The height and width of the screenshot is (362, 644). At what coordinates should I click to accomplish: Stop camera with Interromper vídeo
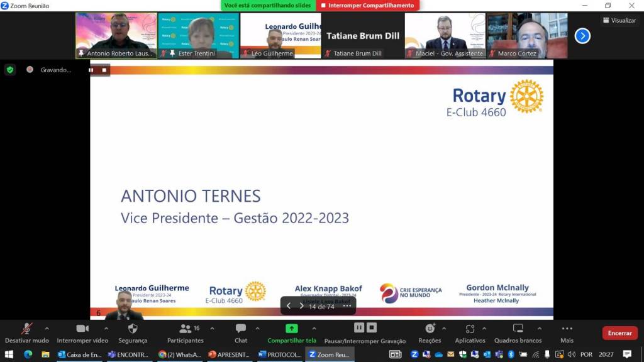pos(82,329)
